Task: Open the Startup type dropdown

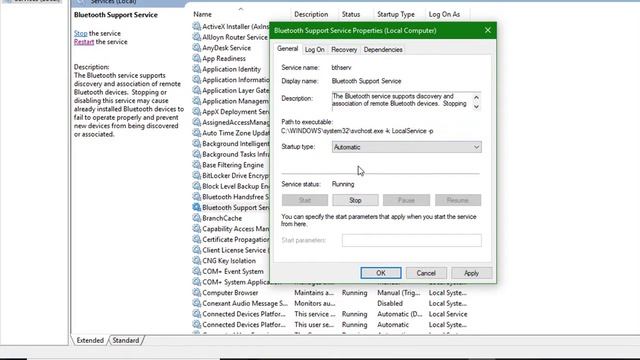Action: (407, 147)
